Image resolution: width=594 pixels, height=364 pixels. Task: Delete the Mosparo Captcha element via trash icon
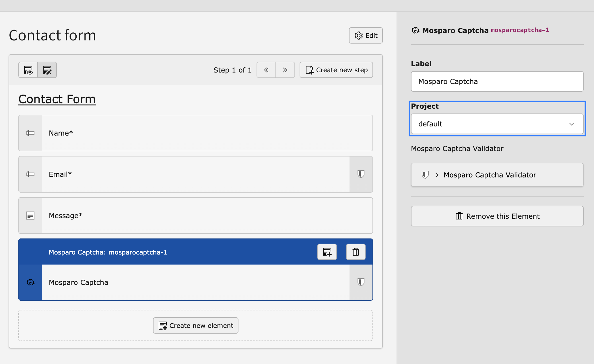[356, 252]
